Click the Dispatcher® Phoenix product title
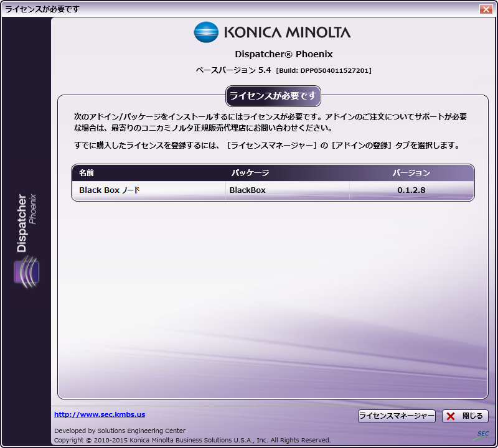The height and width of the screenshot is (448, 498). pos(284,54)
